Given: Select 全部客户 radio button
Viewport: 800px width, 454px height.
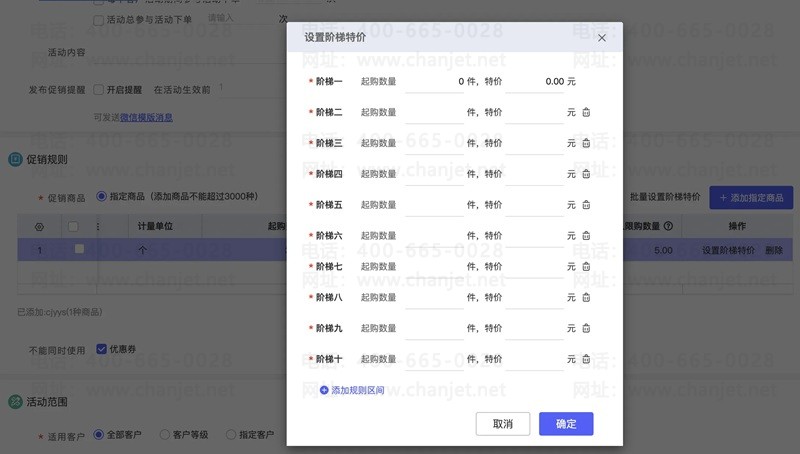Looking at the screenshot, I should pyautogui.click(x=98, y=435).
